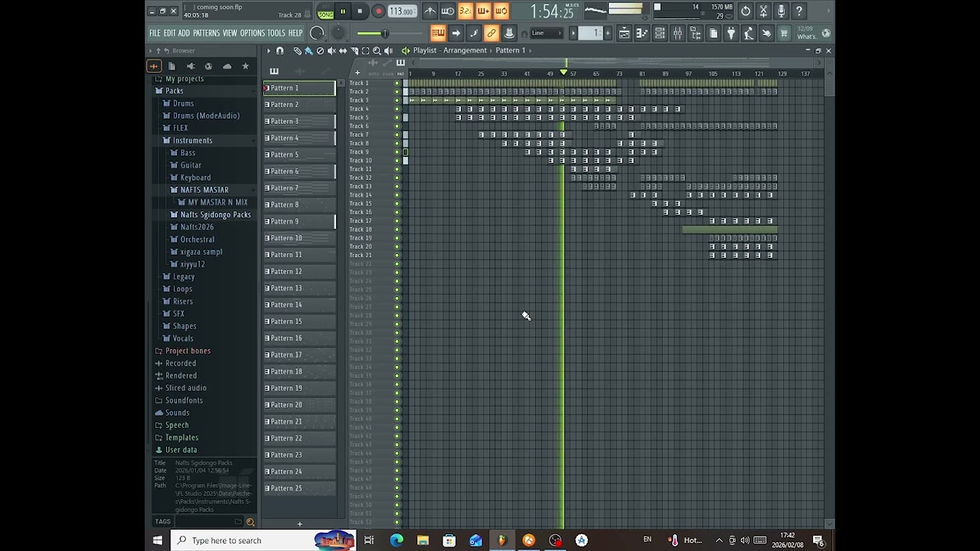Screen dimensions: 980x551
Task: Click the main volume round knob
Action: pyautogui.click(x=317, y=33)
